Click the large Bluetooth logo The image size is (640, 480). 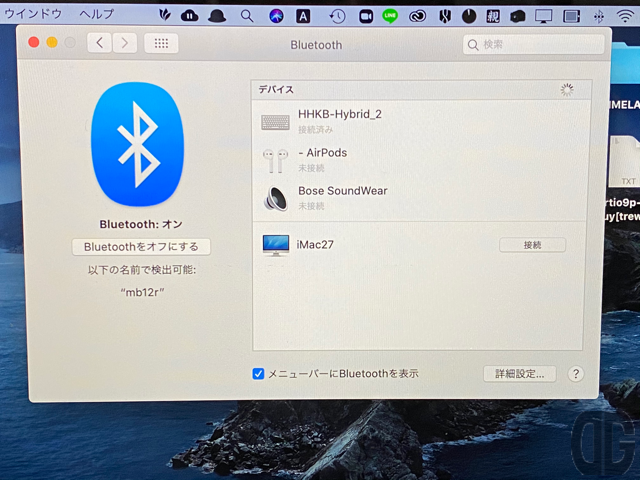pyautogui.click(x=138, y=144)
